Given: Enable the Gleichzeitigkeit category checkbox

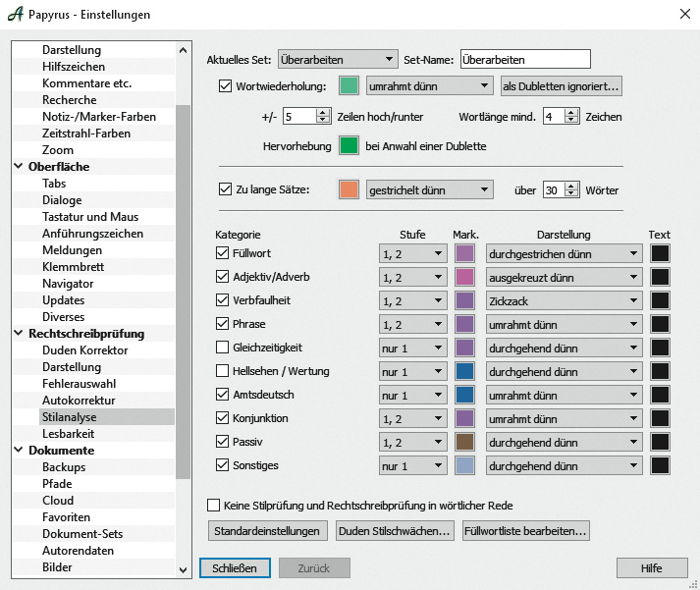Looking at the screenshot, I should [x=222, y=348].
